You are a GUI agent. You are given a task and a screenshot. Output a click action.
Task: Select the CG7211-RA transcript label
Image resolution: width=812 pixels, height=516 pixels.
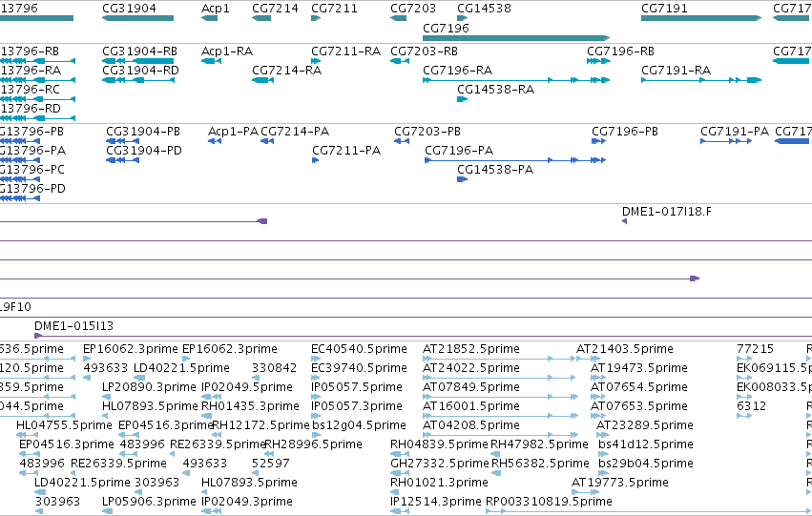346,52
